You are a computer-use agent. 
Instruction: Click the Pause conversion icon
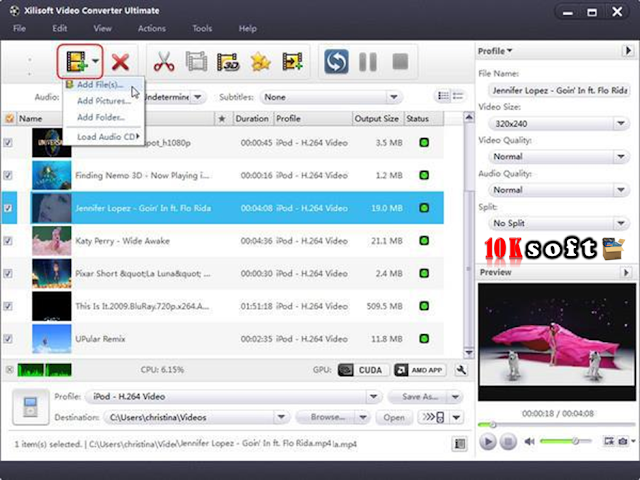point(368,62)
